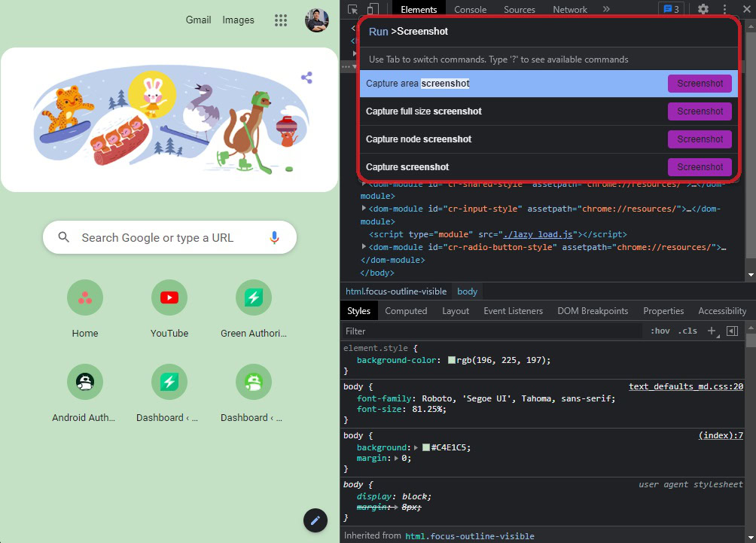Show more DevTools tabs chevron
Screen dimensions: 756x543
(x=606, y=9)
